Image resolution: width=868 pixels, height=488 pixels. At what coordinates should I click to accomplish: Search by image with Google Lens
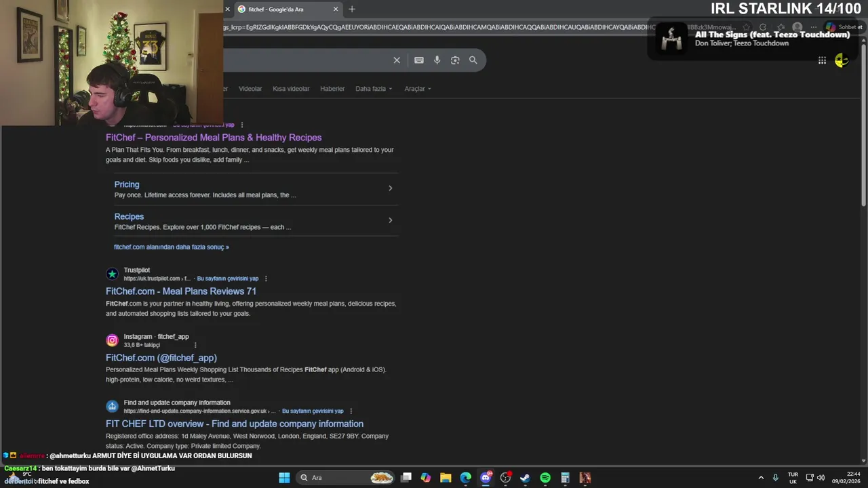(455, 60)
